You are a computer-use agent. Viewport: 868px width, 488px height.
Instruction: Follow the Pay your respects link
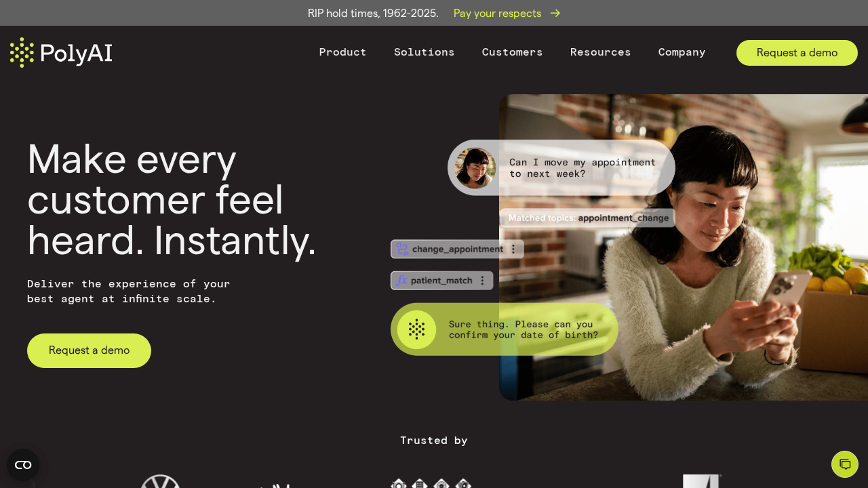pyautogui.click(x=497, y=13)
